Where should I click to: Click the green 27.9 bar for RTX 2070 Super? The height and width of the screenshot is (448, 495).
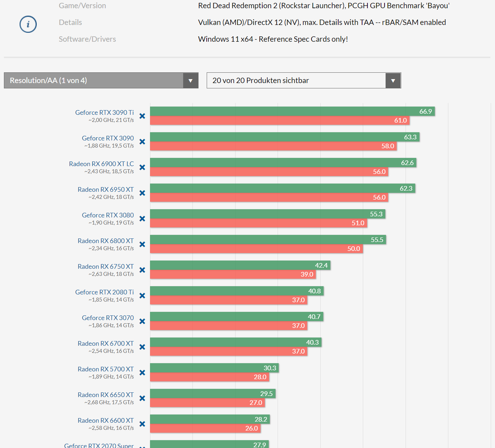coord(210,444)
